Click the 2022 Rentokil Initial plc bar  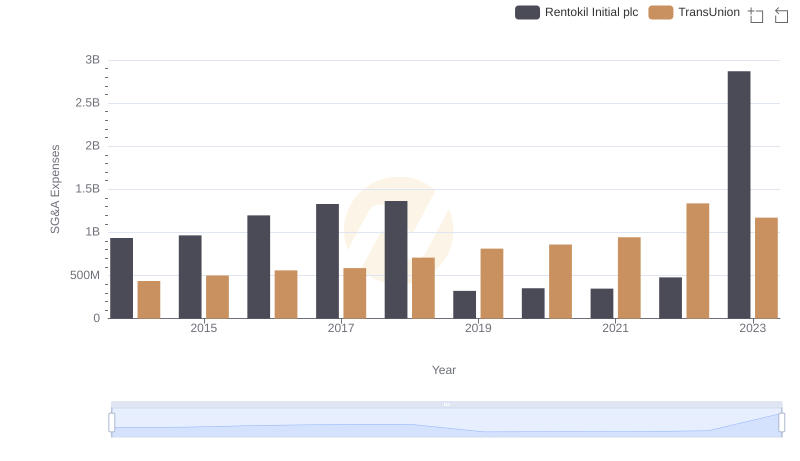(x=670, y=298)
